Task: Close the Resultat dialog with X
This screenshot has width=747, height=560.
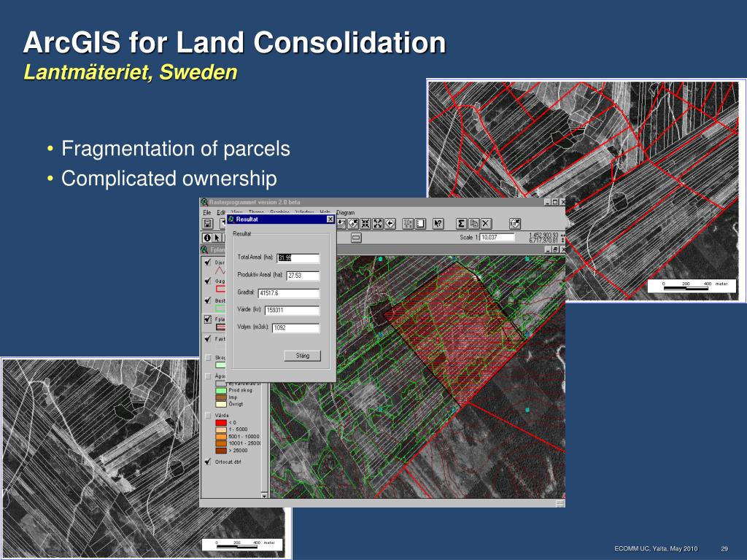Action: click(x=330, y=219)
